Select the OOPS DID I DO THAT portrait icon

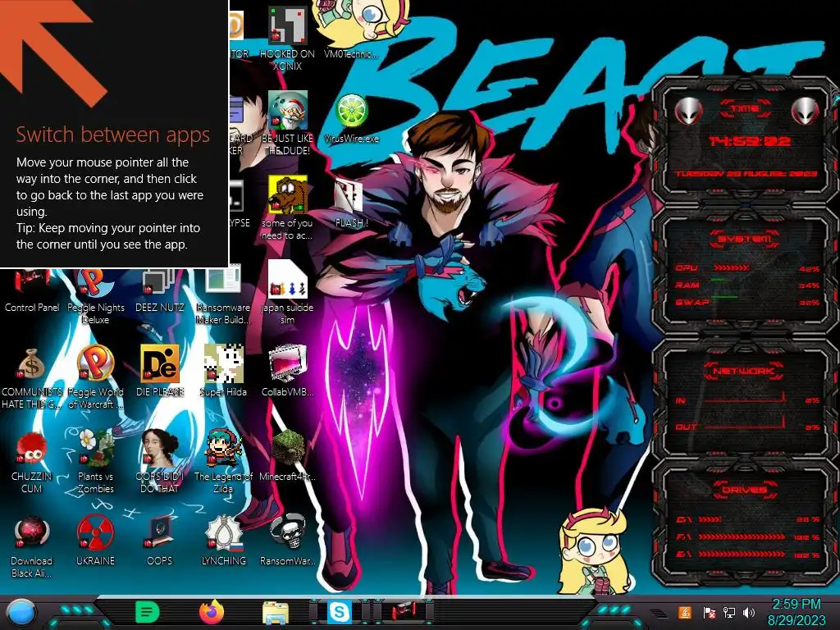(x=159, y=448)
